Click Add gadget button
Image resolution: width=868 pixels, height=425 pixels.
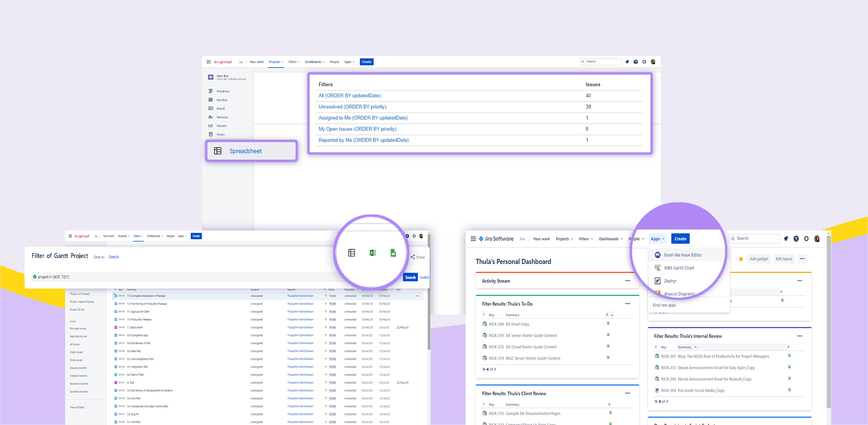coord(759,259)
